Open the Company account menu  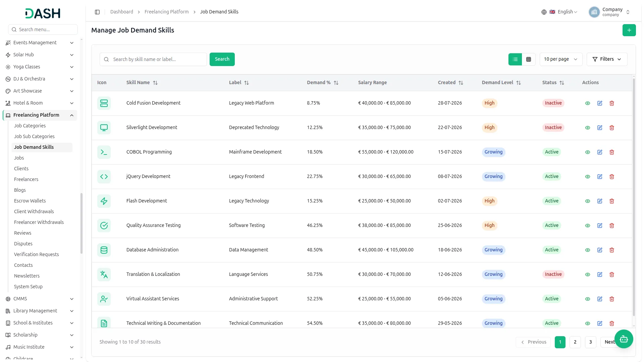click(609, 12)
